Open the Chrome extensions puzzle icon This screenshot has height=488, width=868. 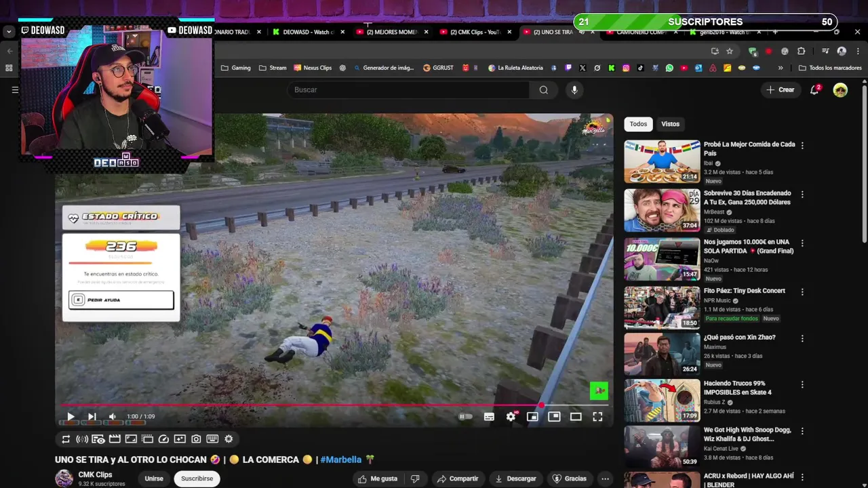click(801, 51)
